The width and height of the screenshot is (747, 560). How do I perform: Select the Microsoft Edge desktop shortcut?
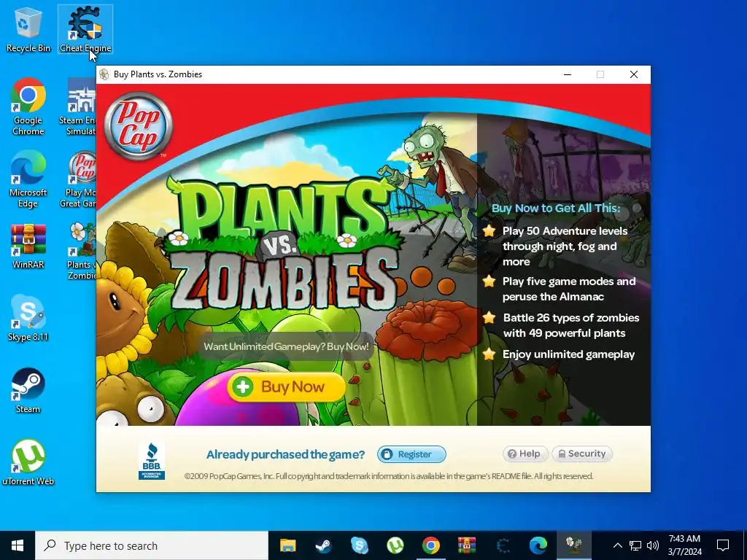[x=28, y=179]
